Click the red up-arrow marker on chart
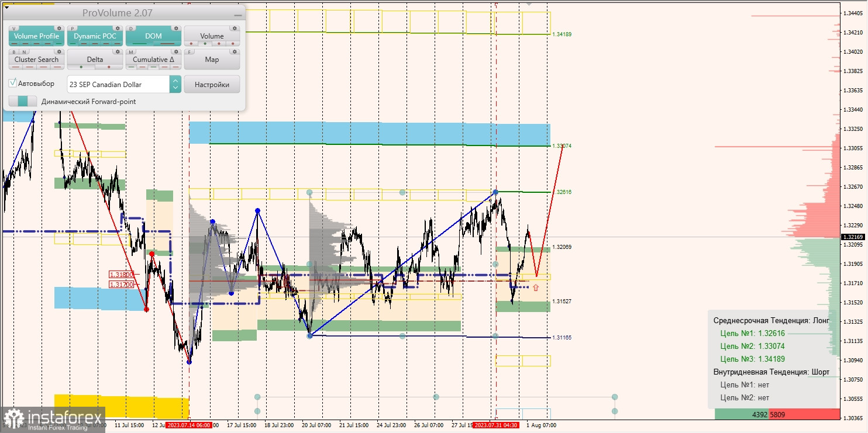The height and width of the screenshot is (433, 868). click(535, 287)
